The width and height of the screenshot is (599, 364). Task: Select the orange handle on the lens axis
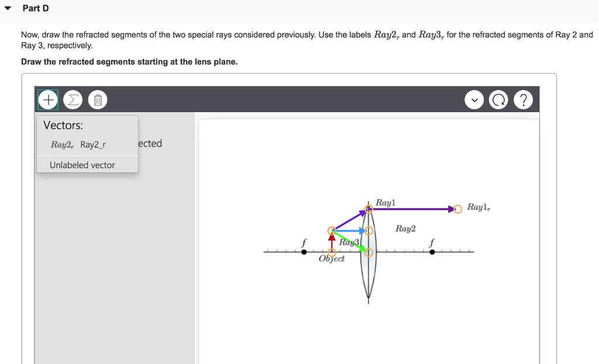point(369,252)
